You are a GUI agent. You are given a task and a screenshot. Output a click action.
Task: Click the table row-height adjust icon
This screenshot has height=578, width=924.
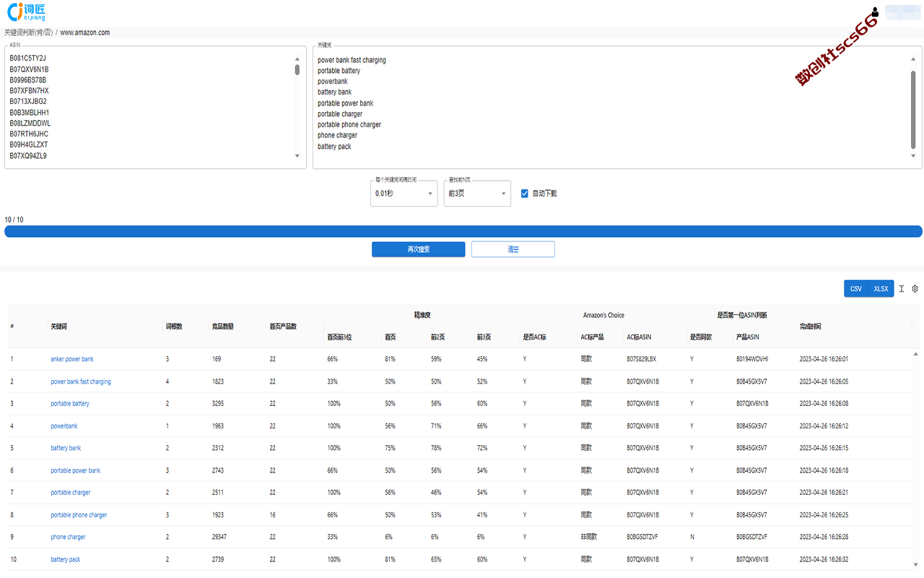(901, 288)
